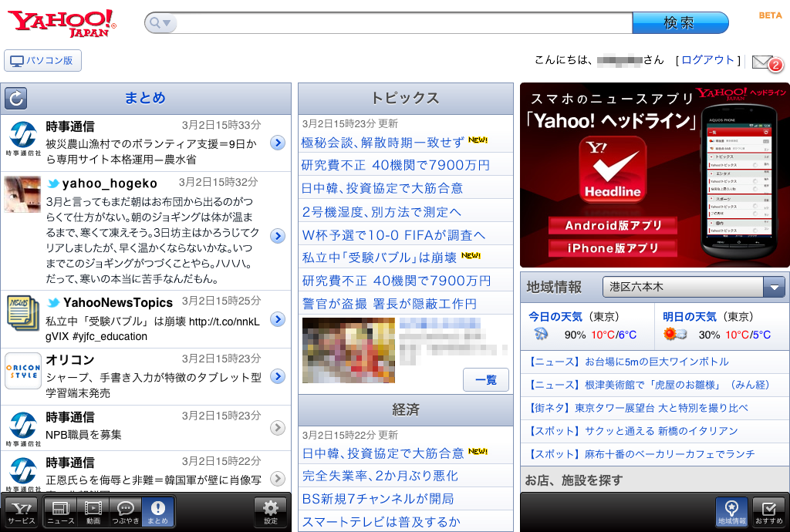Viewport: 790px width, 532px height.
Task: Open 完全失業率、2か月ぶり悪化 headline
Action: coord(380,476)
